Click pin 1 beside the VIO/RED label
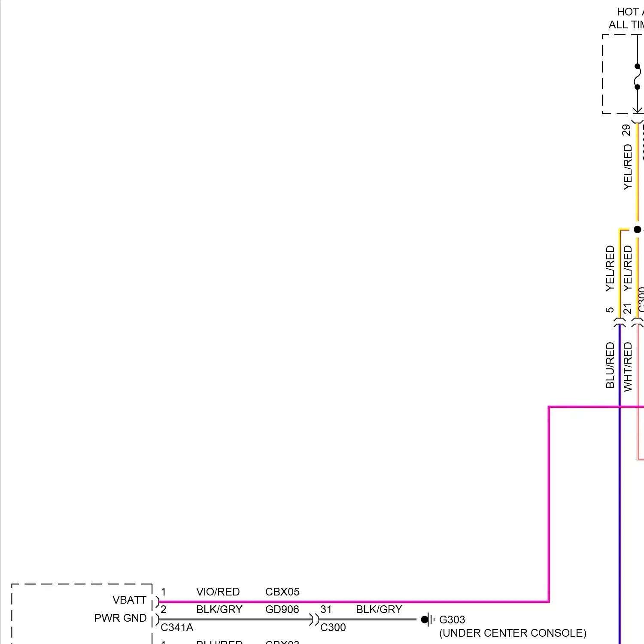Screen dimensions: 644x644 click(x=164, y=592)
